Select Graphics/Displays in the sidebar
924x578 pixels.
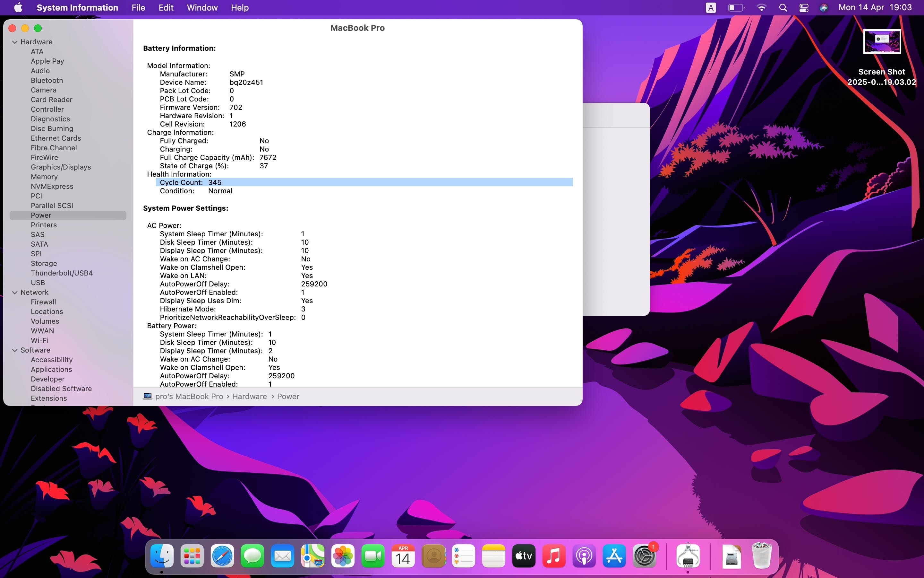click(x=61, y=167)
